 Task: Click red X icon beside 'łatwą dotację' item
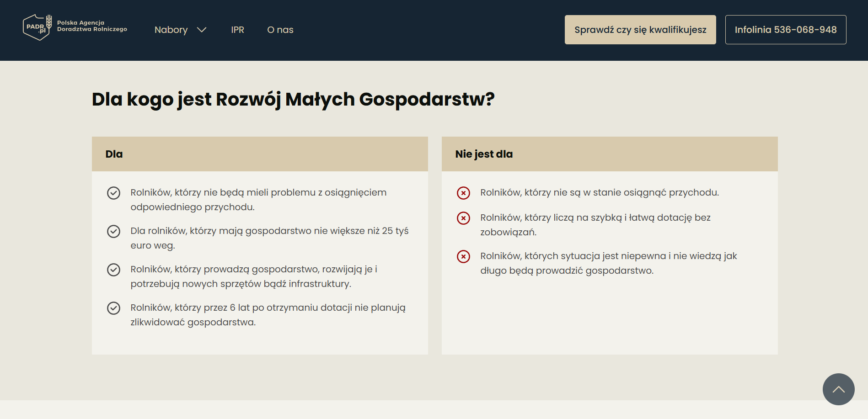[x=463, y=218]
